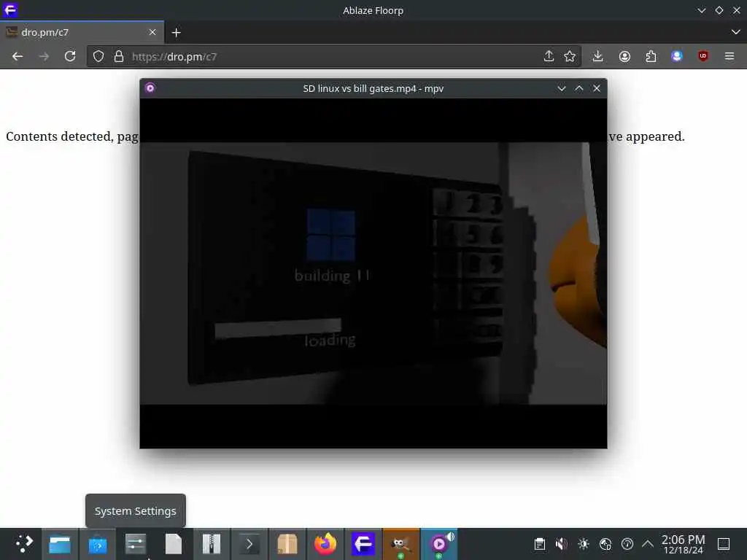Share this page using the upload arrow icon
This screenshot has height=560, width=747.
click(x=549, y=56)
